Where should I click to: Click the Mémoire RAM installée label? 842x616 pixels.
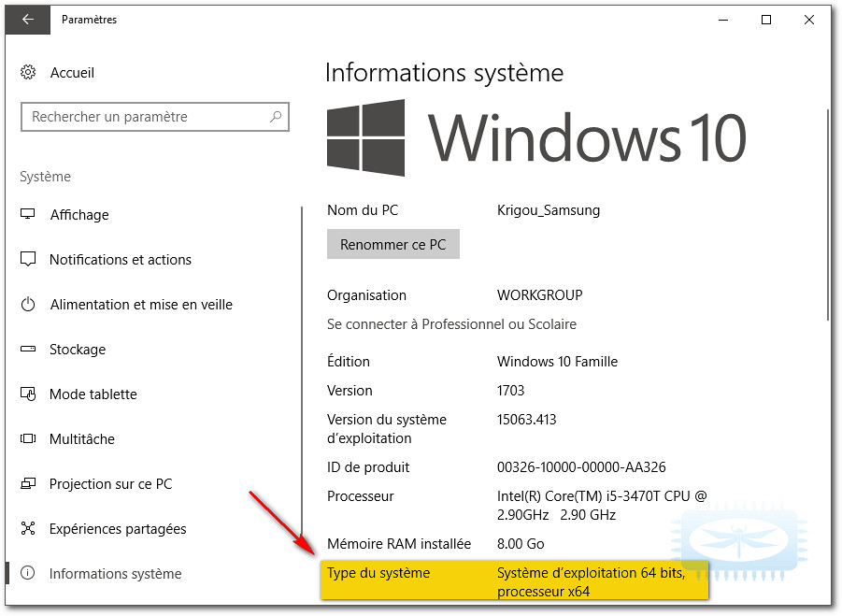[399, 544]
